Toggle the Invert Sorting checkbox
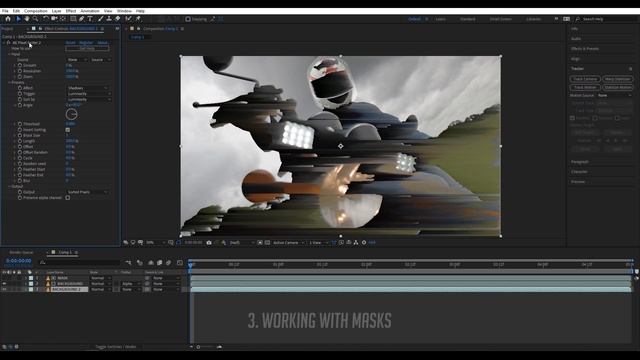The image size is (640, 360). [68, 130]
